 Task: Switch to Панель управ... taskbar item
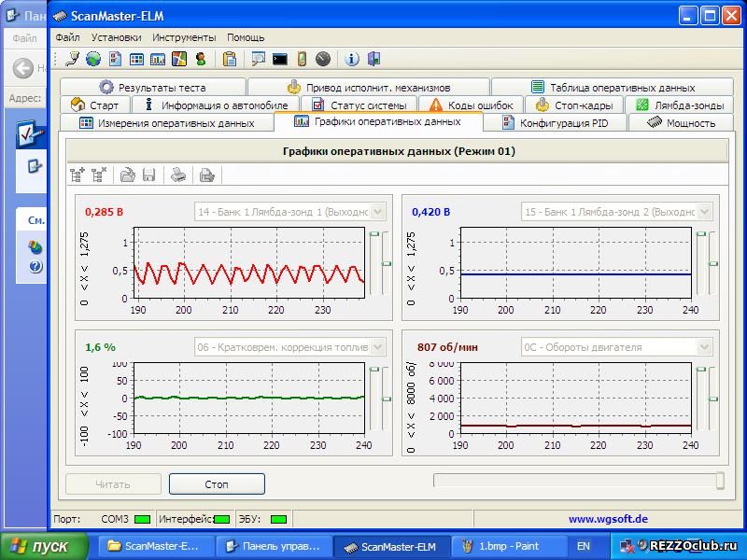[x=274, y=546]
